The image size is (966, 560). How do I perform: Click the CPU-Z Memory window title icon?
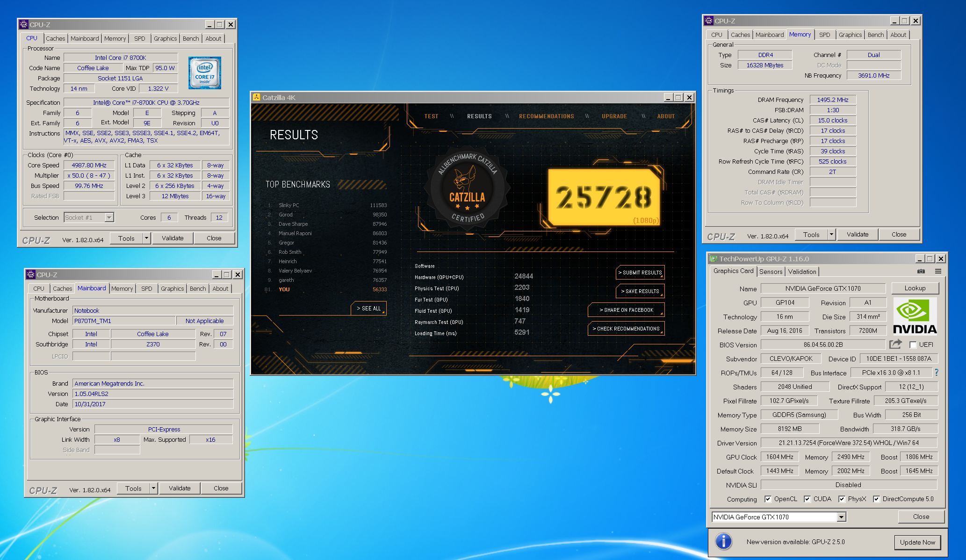[709, 21]
